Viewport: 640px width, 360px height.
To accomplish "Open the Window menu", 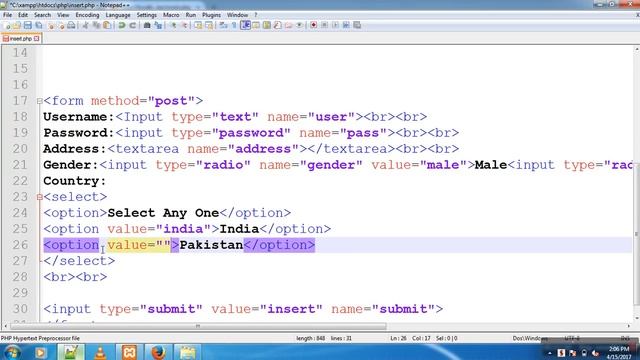I will coord(237,15).
